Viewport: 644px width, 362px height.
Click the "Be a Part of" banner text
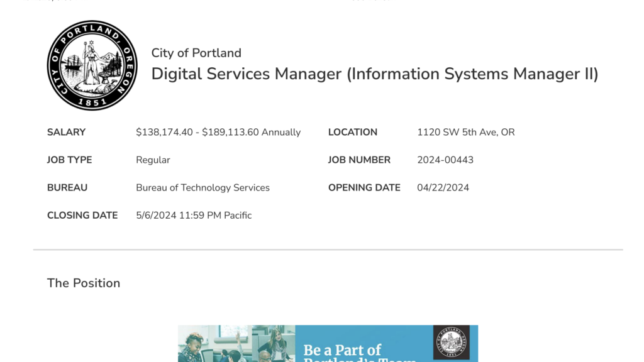tap(342, 350)
